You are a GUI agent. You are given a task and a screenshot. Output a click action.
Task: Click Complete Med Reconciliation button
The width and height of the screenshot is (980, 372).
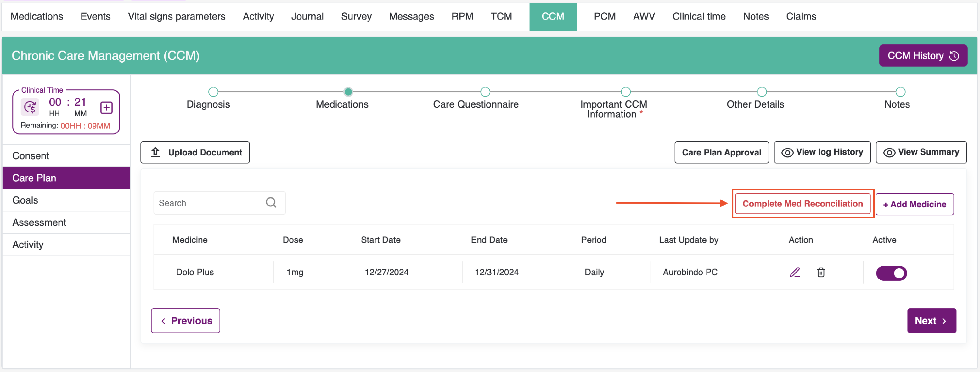click(802, 203)
